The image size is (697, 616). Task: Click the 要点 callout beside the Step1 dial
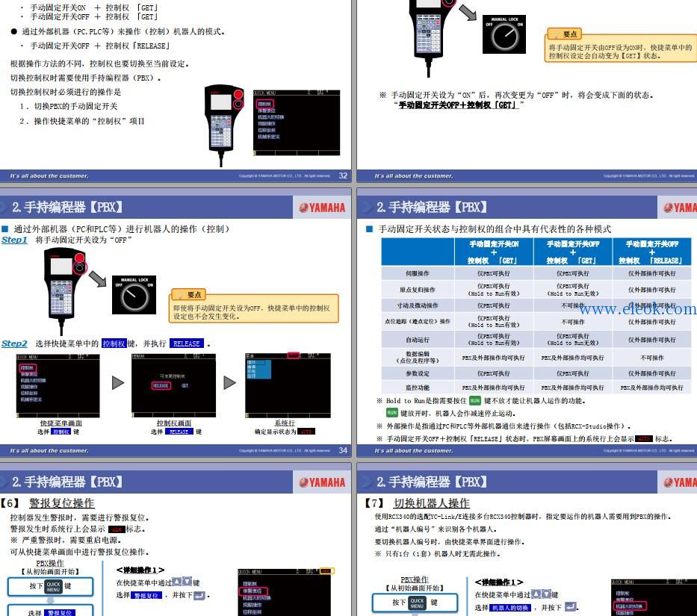click(254, 306)
